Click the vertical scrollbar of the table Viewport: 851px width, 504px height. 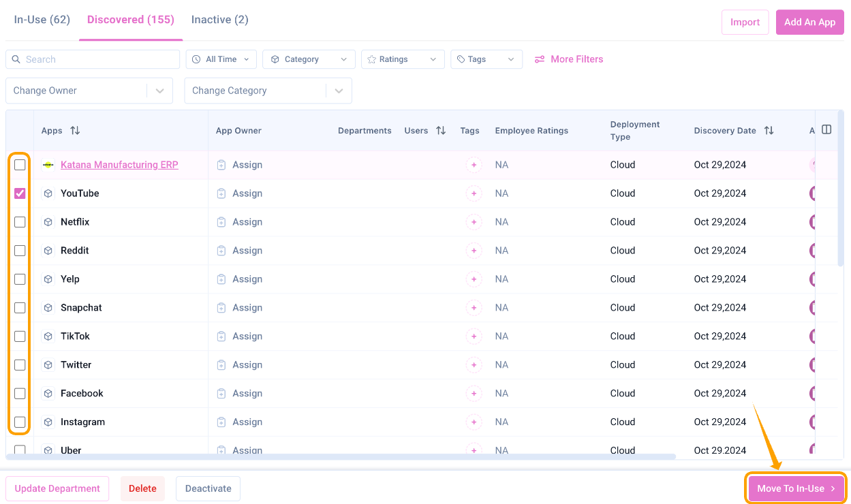click(x=841, y=188)
